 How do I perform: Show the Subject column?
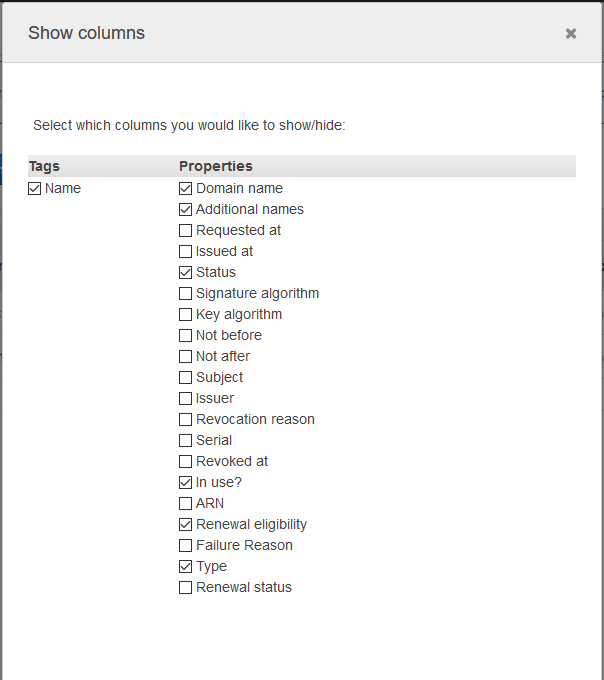point(185,377)
